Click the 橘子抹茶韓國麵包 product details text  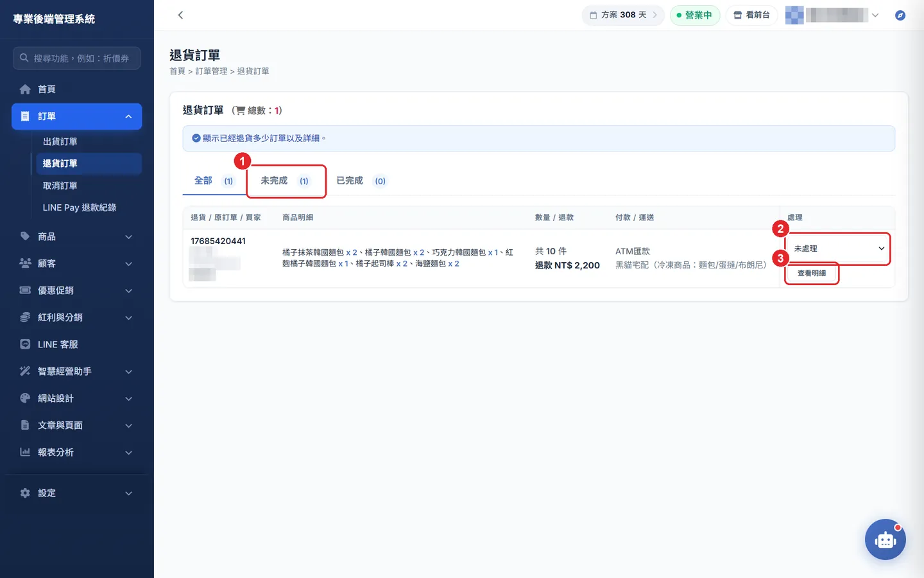(398, 258)
